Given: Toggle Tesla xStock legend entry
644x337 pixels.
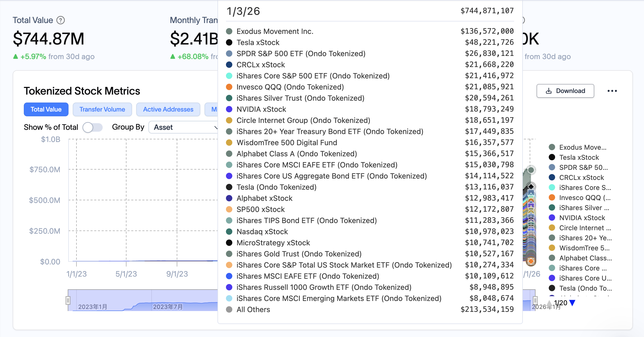Looking at the screenshot, I should tap(579, 157).
